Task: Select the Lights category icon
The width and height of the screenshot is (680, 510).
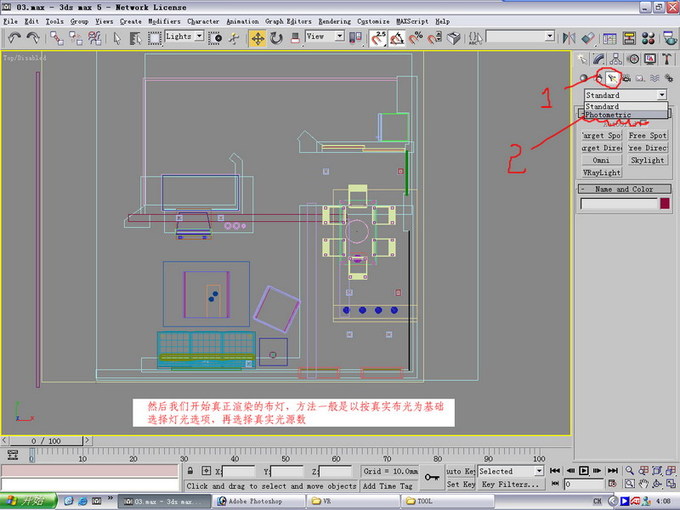Action: pyautogui.click(x=612, y=78)
